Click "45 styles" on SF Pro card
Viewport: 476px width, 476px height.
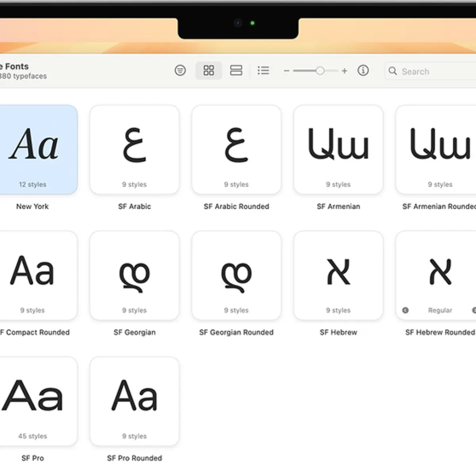(x=33, y=436)
